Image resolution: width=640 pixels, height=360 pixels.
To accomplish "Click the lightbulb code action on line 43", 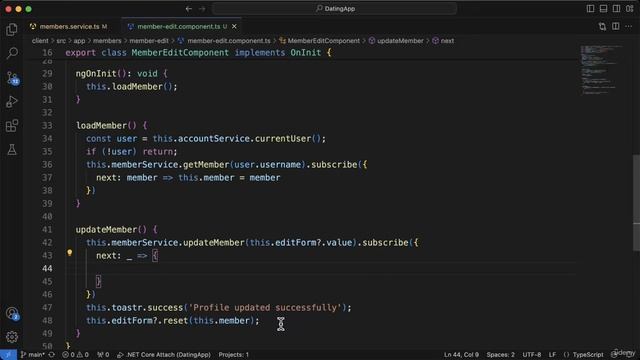I will tap(69, 253).
